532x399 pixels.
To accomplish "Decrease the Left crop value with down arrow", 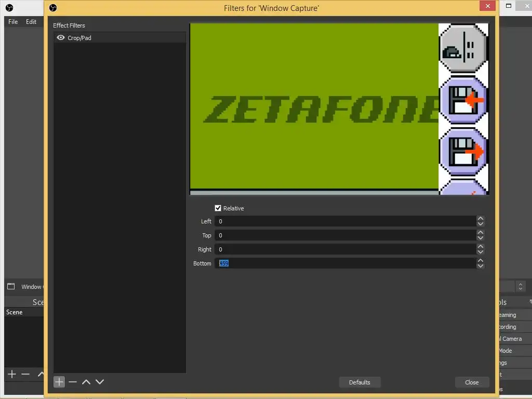I will tap(481, 224).
